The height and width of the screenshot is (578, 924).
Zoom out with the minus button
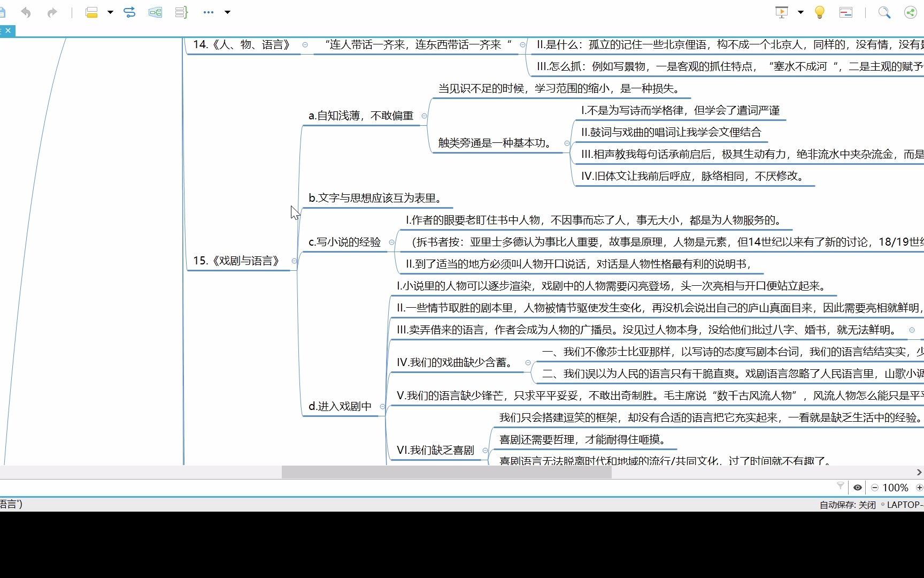[875, 488]
